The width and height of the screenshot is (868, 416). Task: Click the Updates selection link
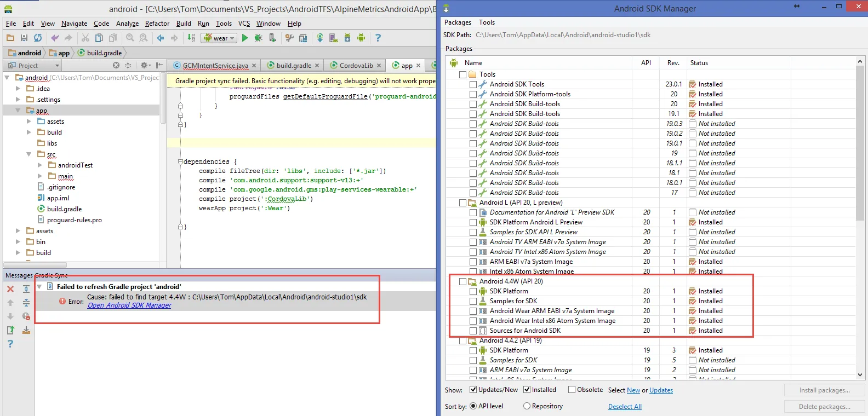(661, 390)
